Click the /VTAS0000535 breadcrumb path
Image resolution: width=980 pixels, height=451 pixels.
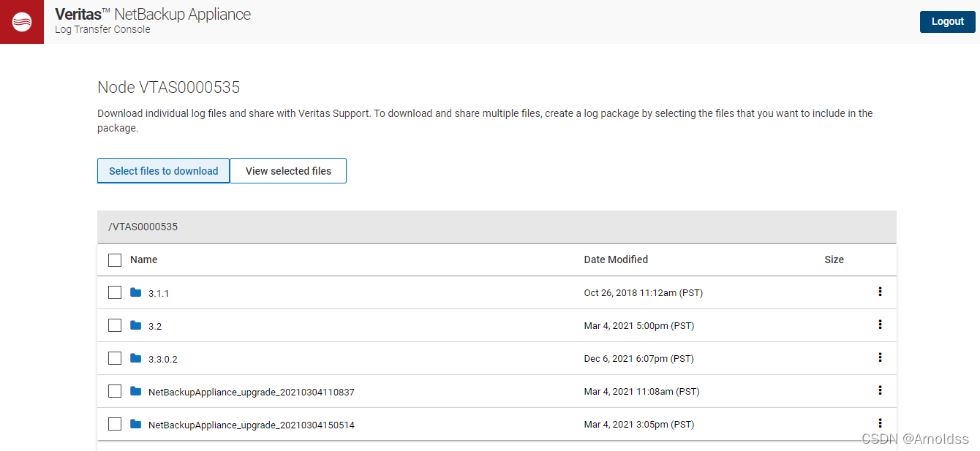(143, 227)
